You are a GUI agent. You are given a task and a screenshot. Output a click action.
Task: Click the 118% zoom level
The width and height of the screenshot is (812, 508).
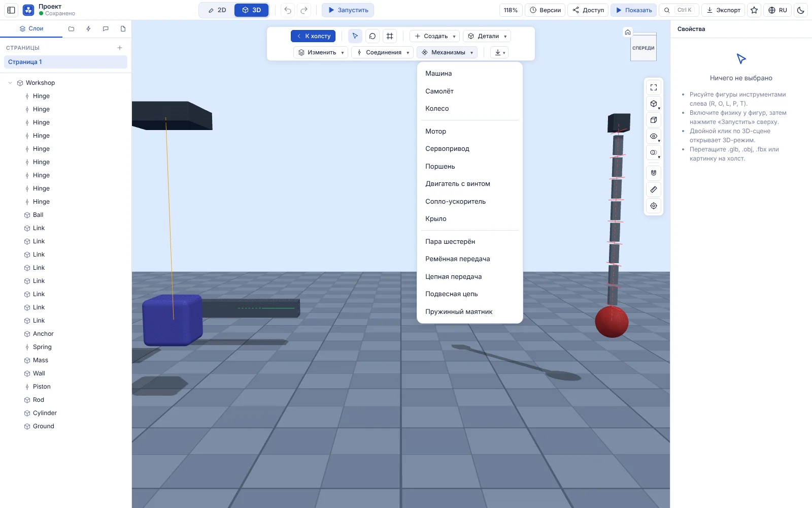click(x=511, y=10)
